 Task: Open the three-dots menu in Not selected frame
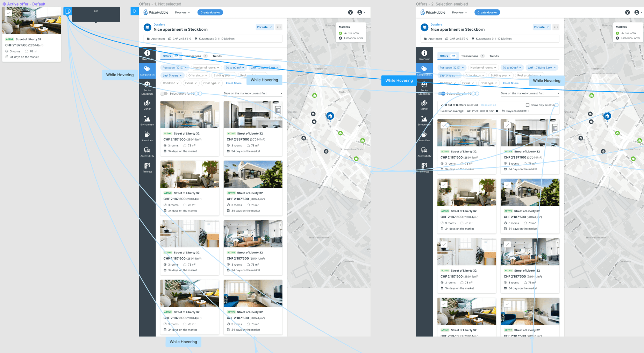click(279, 27)
